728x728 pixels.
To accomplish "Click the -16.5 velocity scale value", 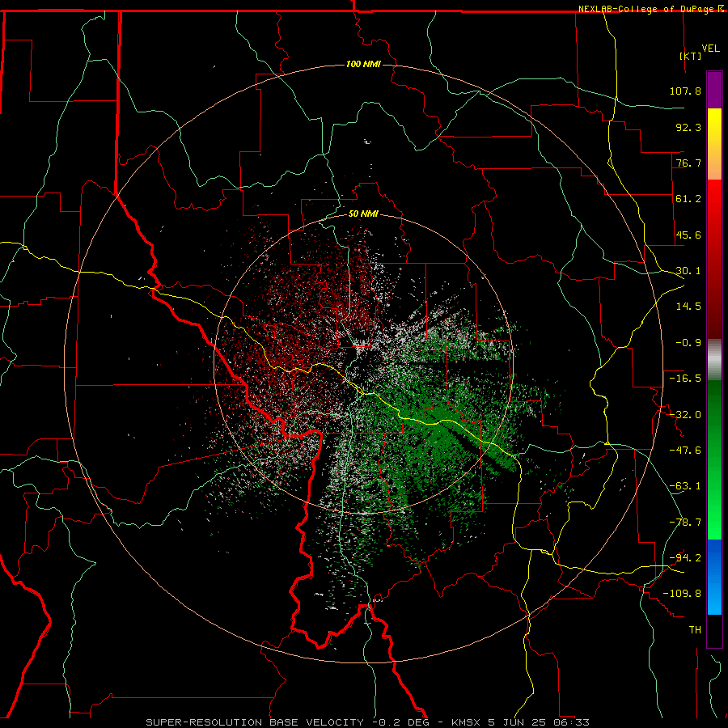I will click(685, 379).
